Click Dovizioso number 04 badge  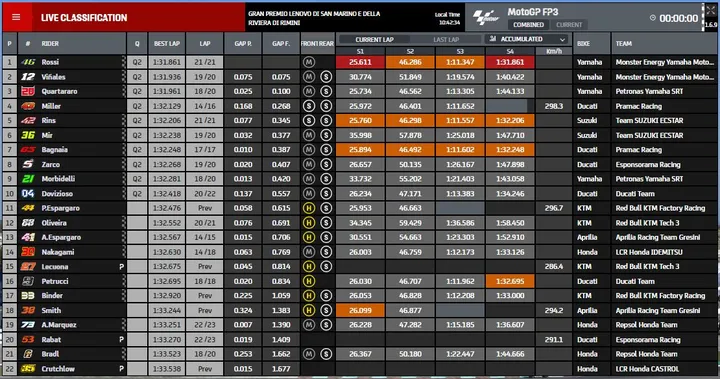[28, 193]
